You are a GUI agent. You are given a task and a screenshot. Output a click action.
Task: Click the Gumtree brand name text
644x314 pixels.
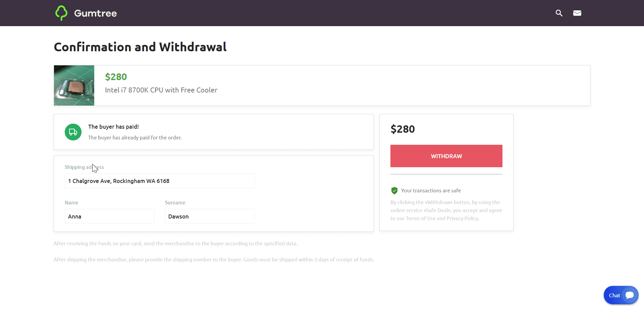pos(96,13)
